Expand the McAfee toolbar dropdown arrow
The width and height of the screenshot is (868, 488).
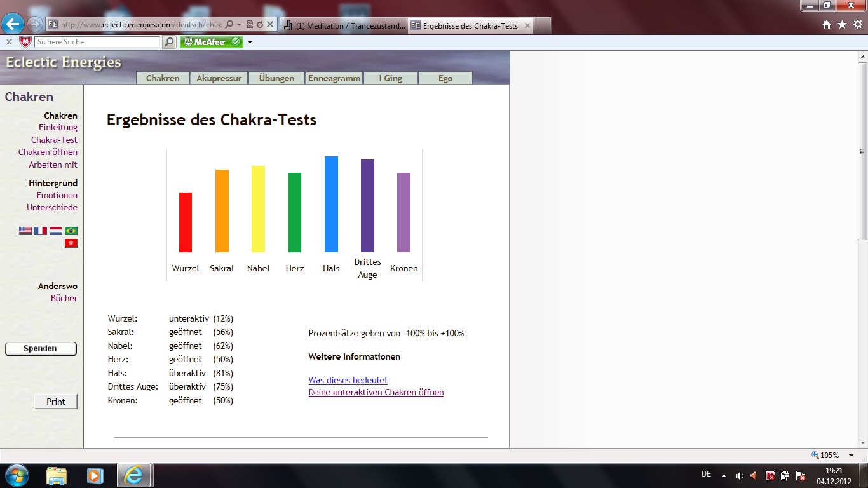click(x=250, y=43)
